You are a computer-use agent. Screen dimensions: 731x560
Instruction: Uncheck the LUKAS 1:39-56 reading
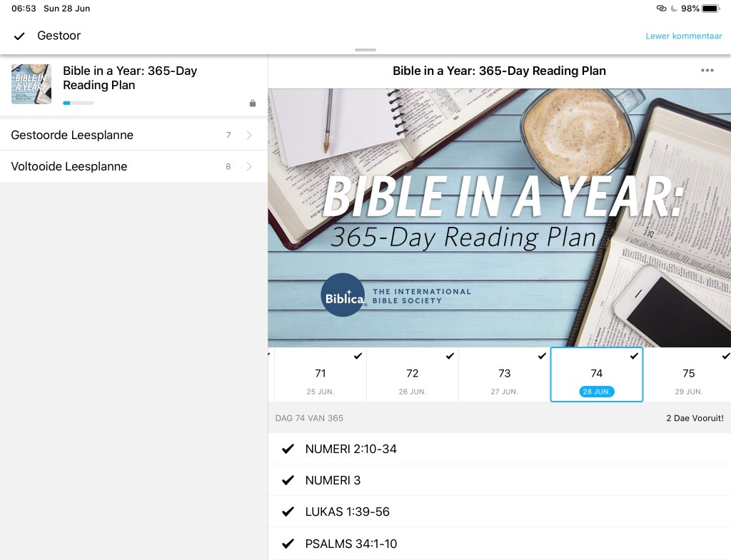pyautogui.click(x=288, y=511)
